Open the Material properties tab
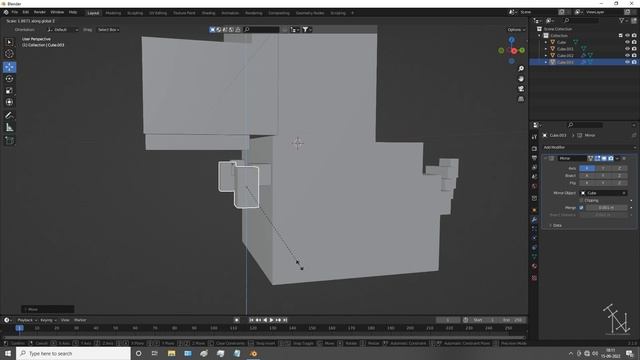Screen dimensions: 640x360 click(x=534, y=266)
